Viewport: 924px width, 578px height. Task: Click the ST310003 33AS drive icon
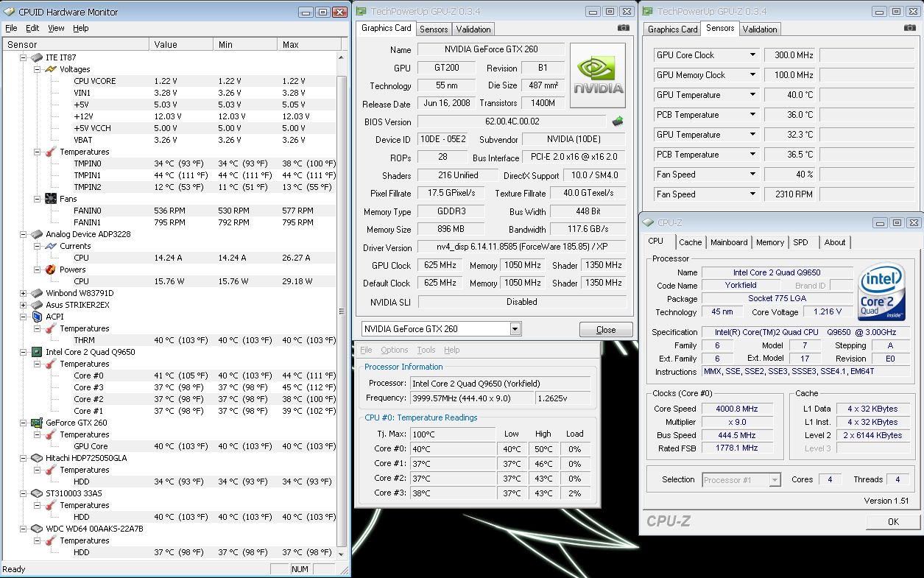(x=36, y=493)
